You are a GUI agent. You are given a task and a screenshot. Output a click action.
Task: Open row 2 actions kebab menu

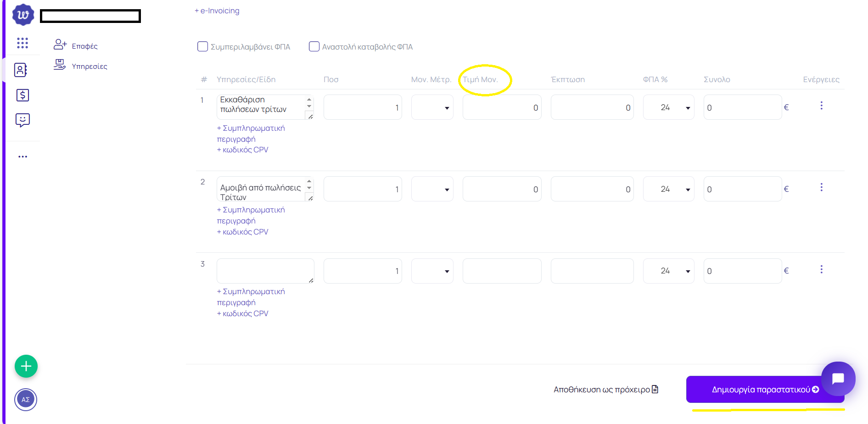click(x=821, y=187)
